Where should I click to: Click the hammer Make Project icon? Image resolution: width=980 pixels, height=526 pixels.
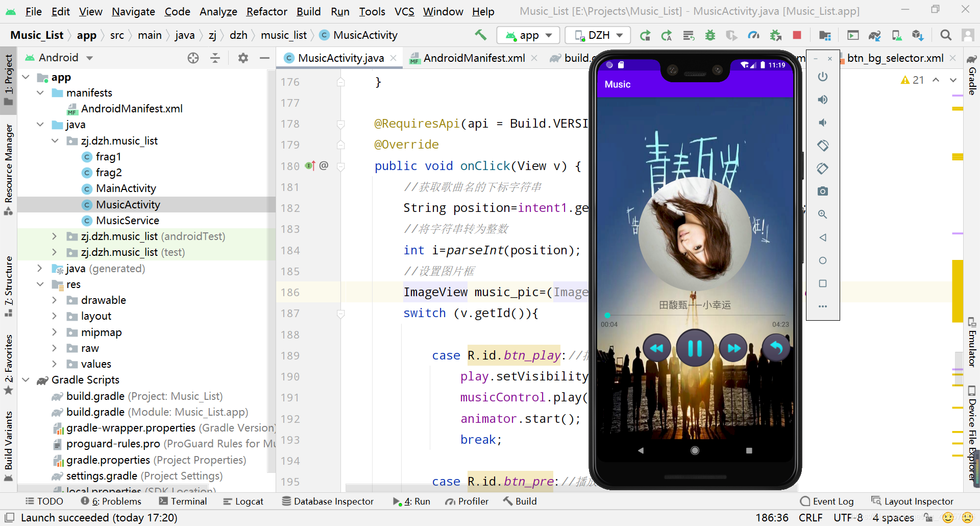pyautogui.click(x=480, y=35)
